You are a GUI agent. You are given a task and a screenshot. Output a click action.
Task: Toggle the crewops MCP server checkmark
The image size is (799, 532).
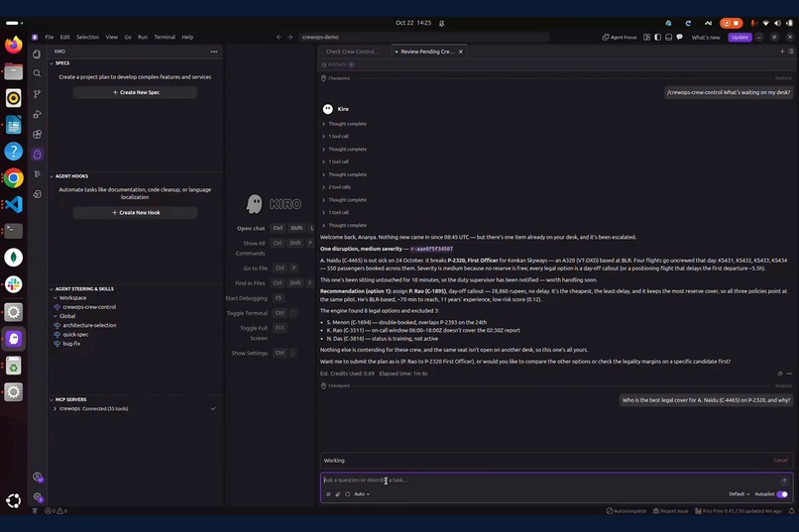[213, 409]
